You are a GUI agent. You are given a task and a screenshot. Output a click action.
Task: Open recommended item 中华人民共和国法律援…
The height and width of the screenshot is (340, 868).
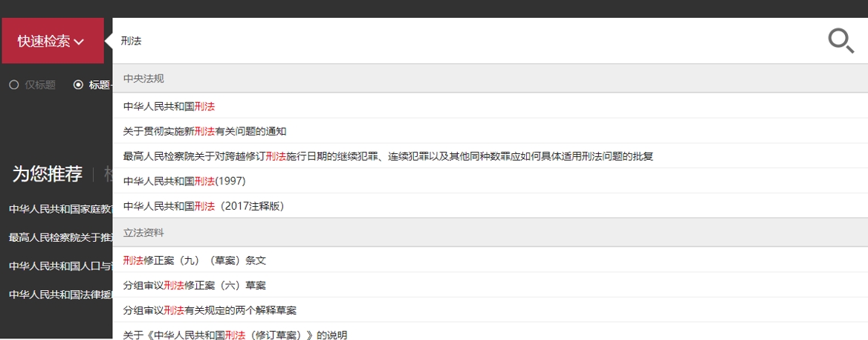click(60, 295)
